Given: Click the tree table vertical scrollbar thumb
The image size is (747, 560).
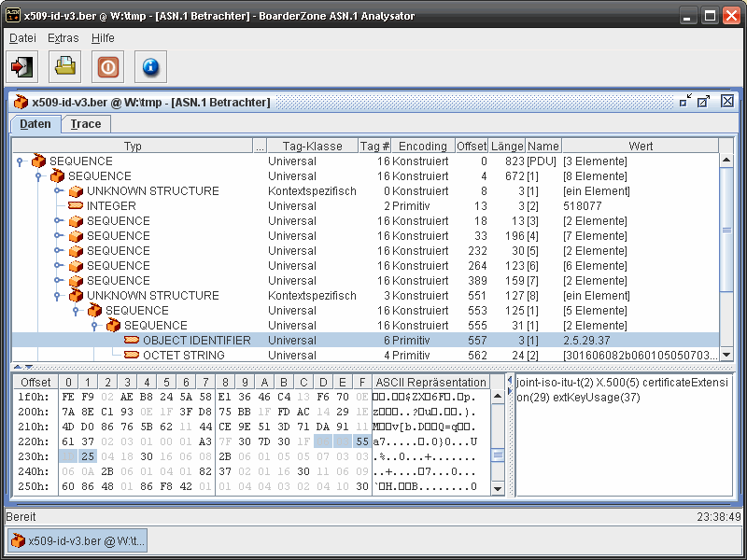Looking at the screenshot, I should [x=726, y=230].
